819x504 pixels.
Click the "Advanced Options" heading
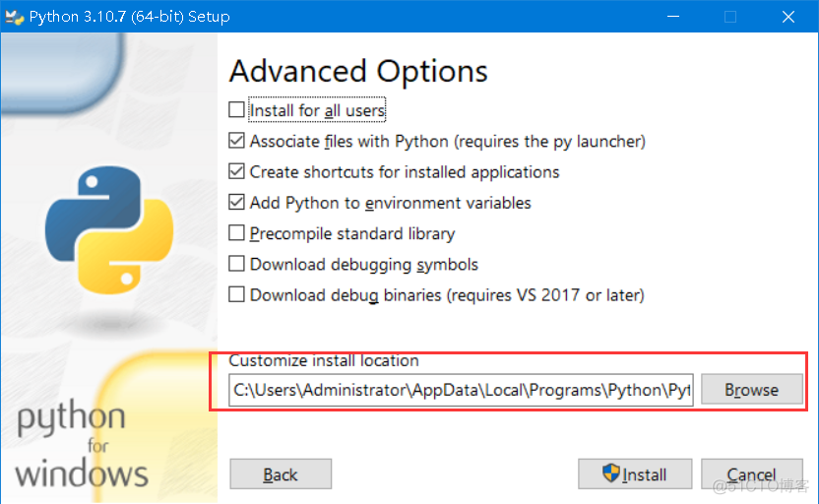pyautogui.click(x=358, y=72)
